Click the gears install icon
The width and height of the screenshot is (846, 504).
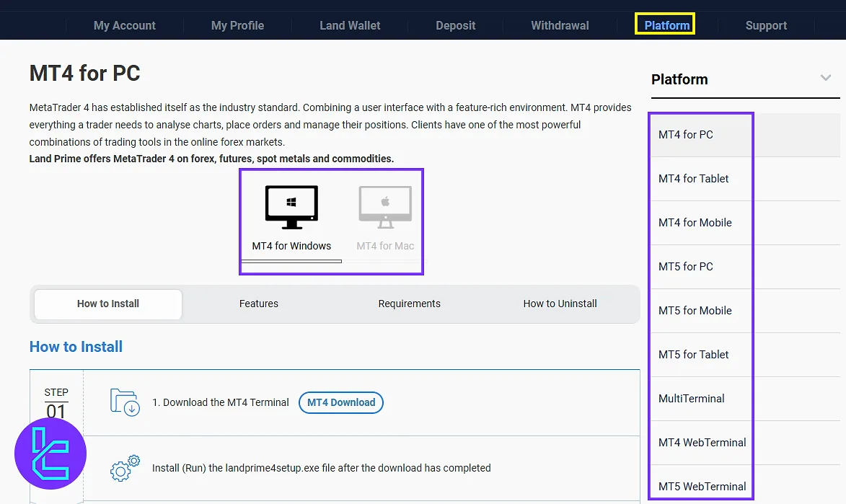click(x=125, y=468)
